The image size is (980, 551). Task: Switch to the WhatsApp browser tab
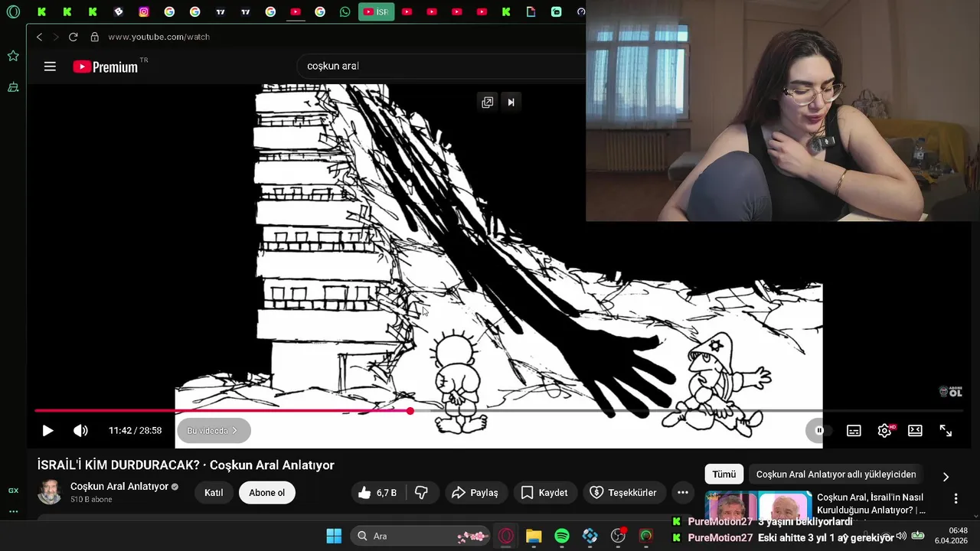pos(345,12)
